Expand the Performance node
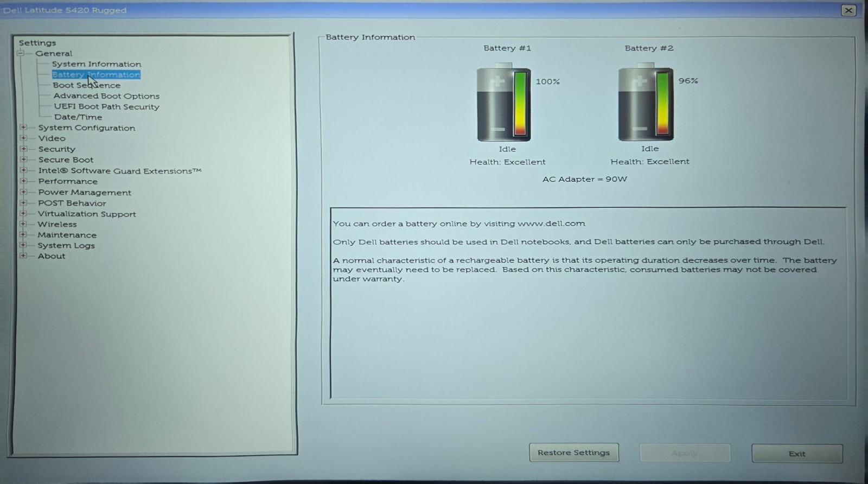The height and width of the screenshot is (484, 868). pyautogui.click(x=23, y=181)
